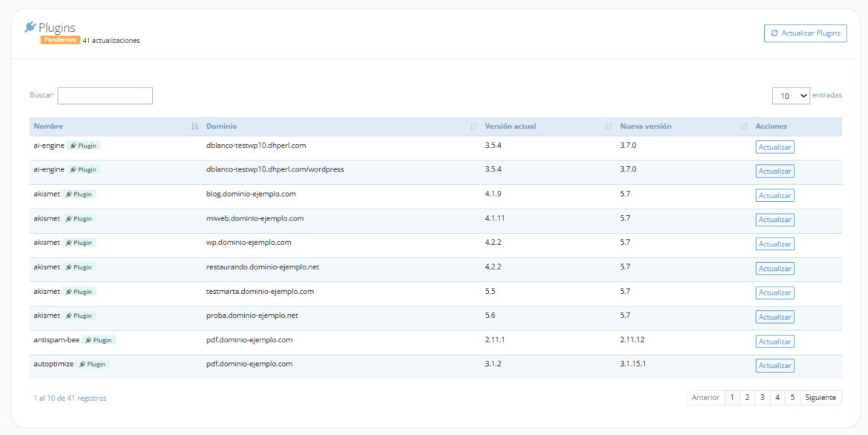
Task: Focus the Buscar search field
Action: coord(105,95)
